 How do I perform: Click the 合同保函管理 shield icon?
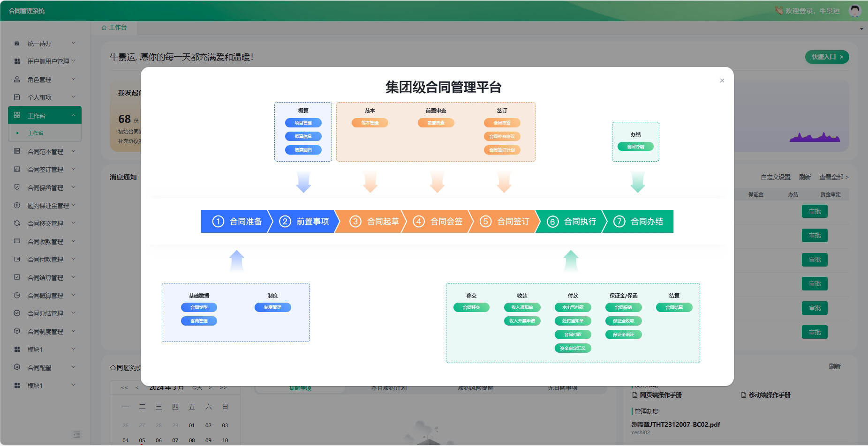tap(17, 187)
